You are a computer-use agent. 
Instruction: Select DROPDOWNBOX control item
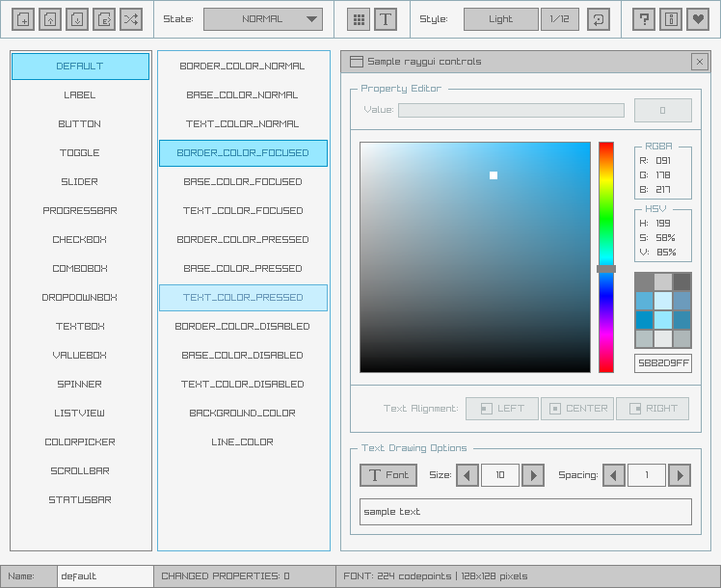[80, 298]
